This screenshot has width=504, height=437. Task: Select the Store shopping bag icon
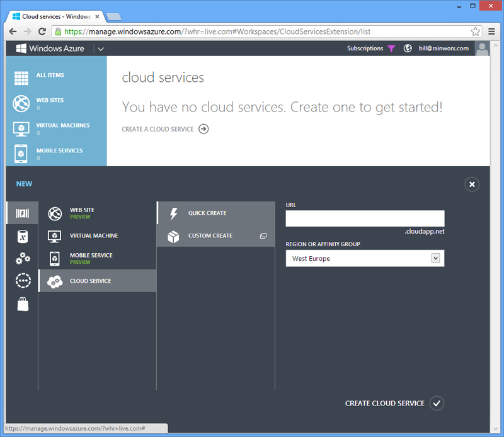click(23, 304)
